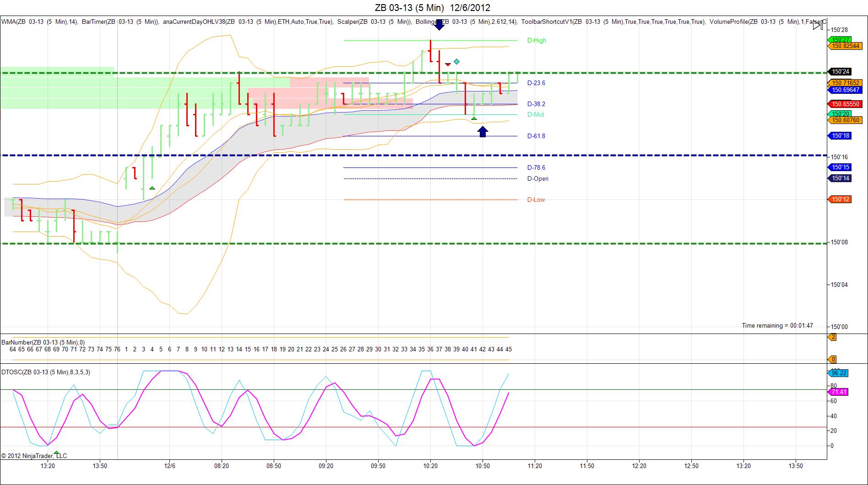The image size is (868, 485).
Task: Click bar number 76 in BarNumber panel
Action: (x=117, y=349)
